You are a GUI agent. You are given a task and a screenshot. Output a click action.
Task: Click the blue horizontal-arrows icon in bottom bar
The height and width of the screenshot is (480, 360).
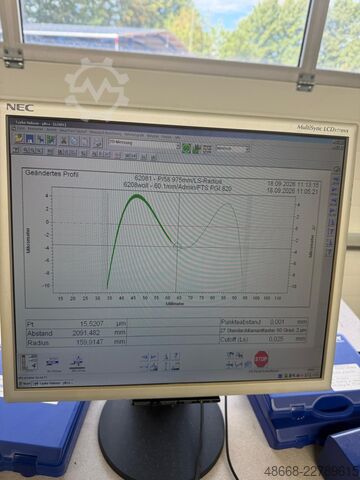53,362
